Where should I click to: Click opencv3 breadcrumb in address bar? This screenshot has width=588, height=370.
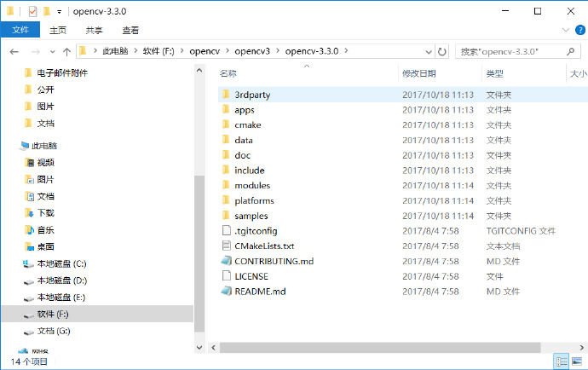[252, 51]
